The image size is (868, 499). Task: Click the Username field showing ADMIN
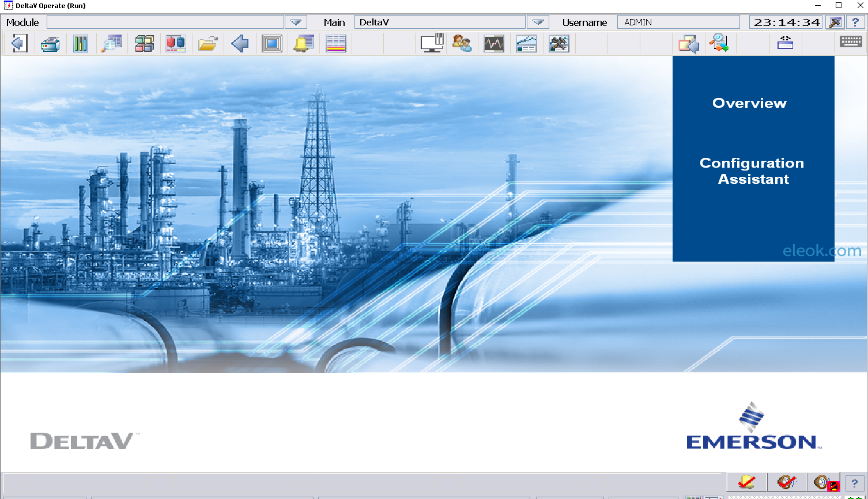(678, 22)
